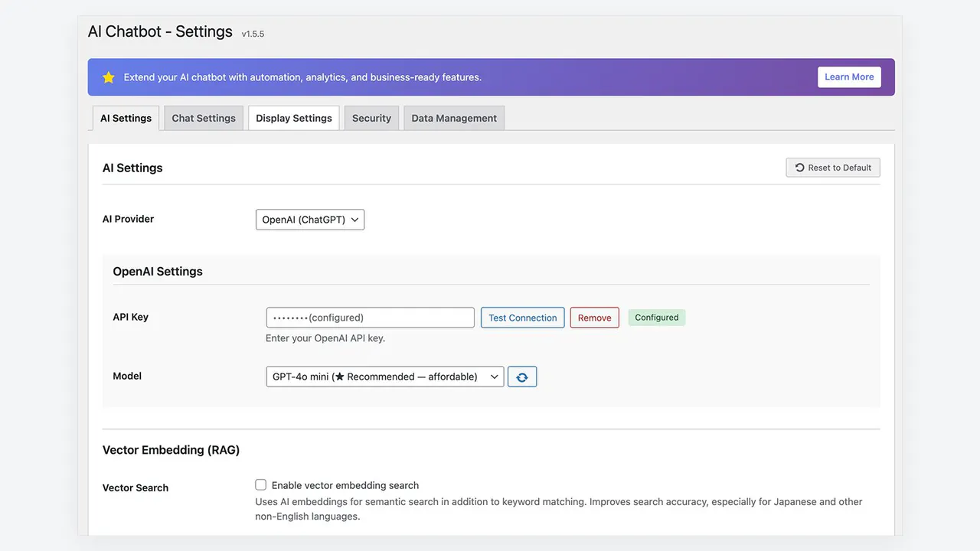
Task: Click the green Configured status badge
Action: pos(657,317)
